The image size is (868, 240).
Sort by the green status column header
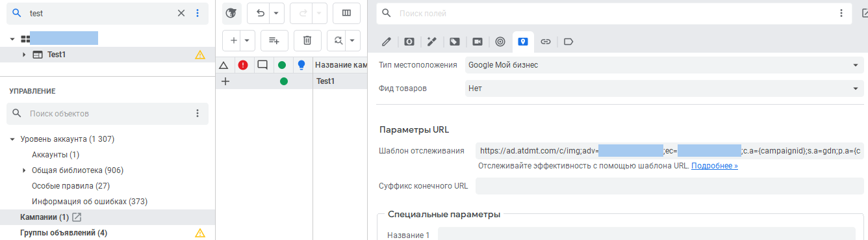[x=282, y=65]
